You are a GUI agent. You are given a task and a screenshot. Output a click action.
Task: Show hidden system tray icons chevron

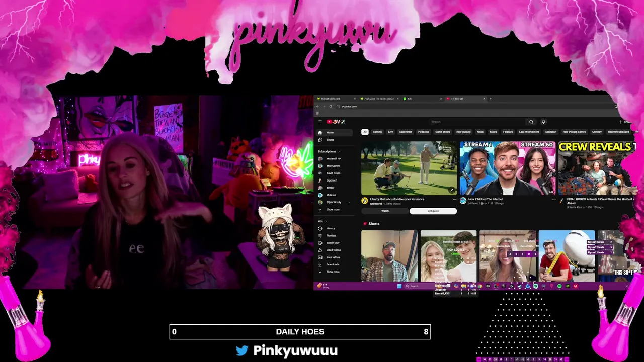pyautogui.click(x=627, y=286)
